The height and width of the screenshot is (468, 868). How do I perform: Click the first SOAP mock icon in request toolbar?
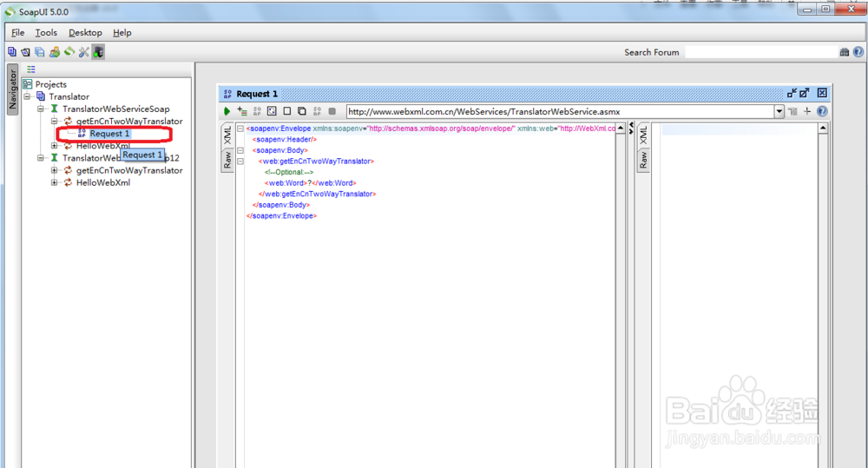257,111
